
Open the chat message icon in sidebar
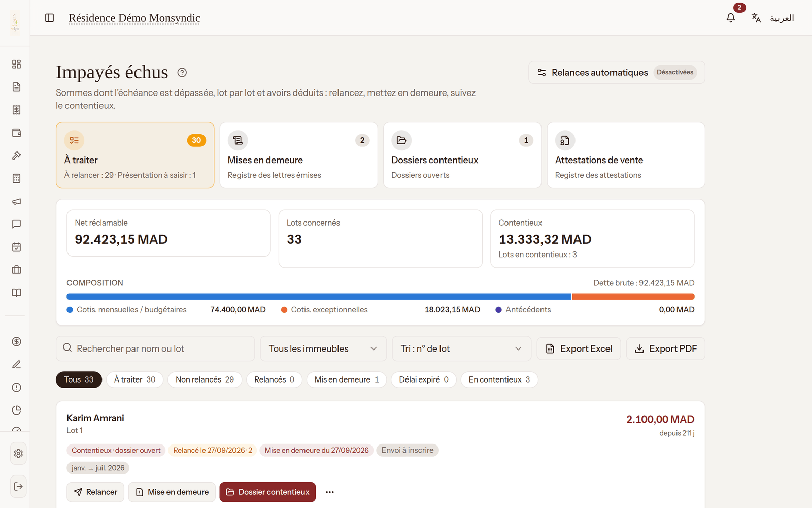[x=16, y=224]
